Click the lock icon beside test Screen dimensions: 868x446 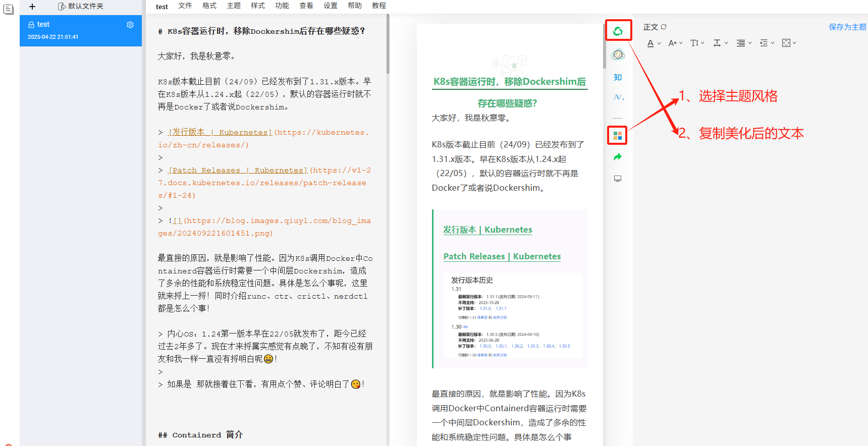tap(31, 25)
